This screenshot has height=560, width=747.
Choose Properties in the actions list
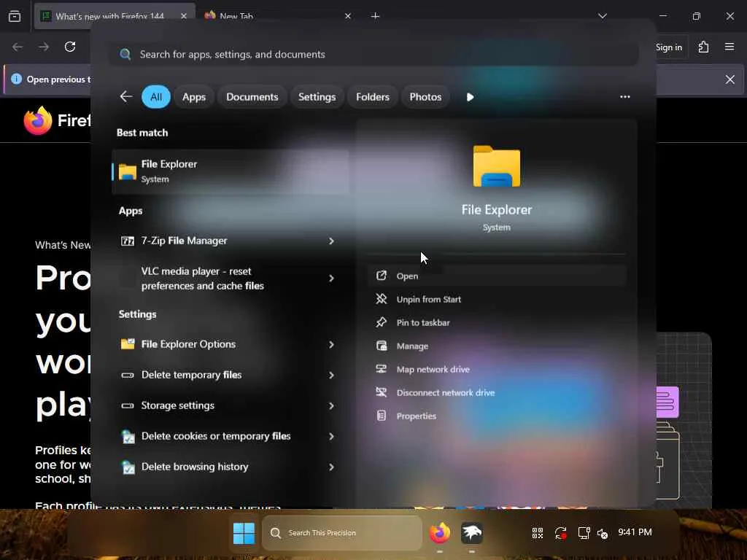pyautogui.click(x=496, y=416)
